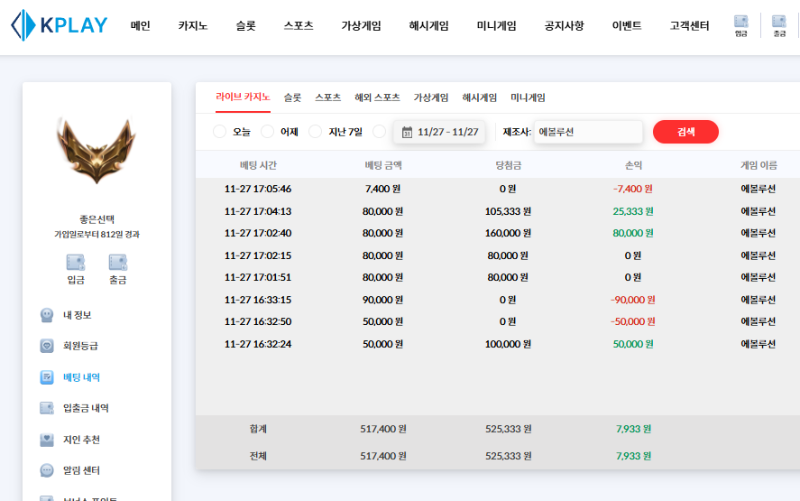
Task: Go to 지인 추천 sidebar link
Action: coord(81,439)
